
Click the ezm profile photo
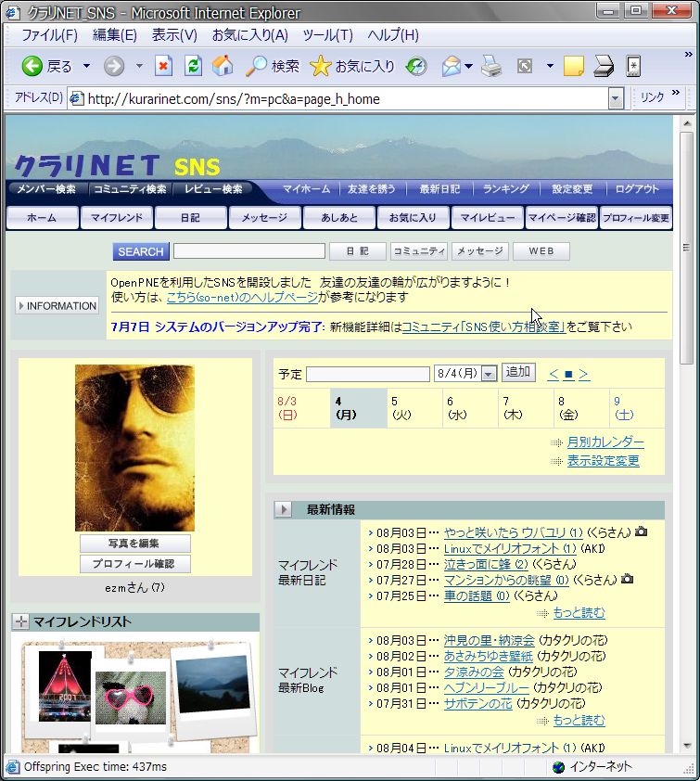[135, 448]
